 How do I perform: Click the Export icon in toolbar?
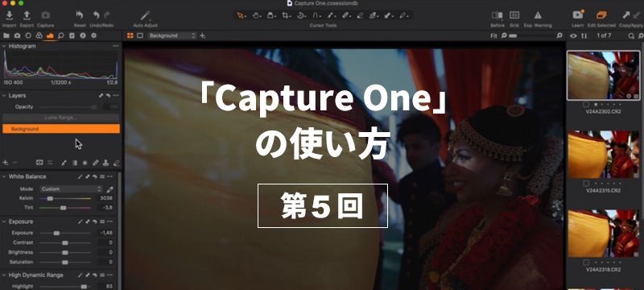tap(27, 15)
